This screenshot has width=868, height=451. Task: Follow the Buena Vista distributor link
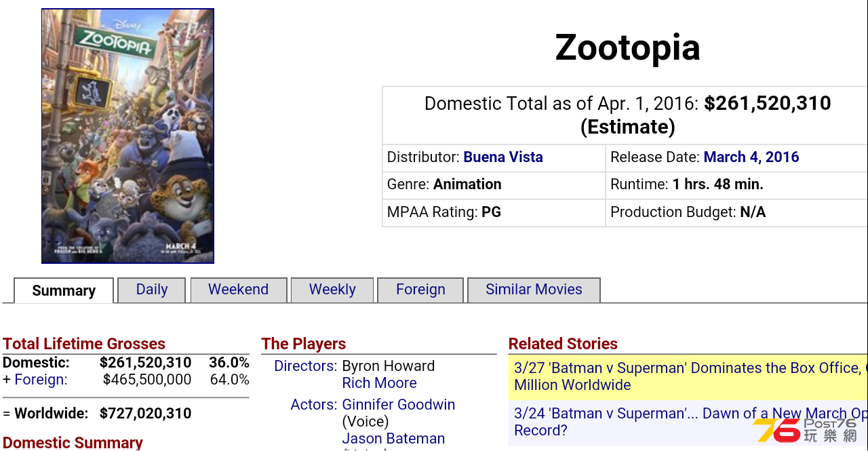pyautogui.click(x=503, y=157)
